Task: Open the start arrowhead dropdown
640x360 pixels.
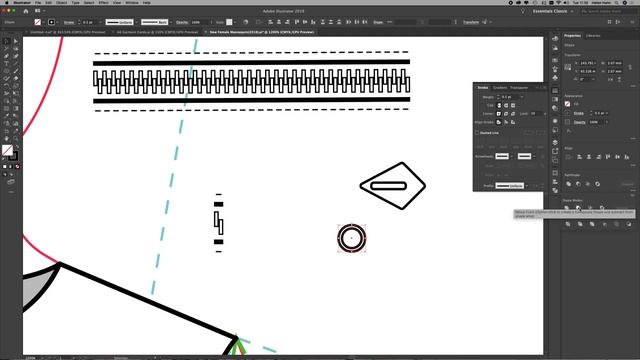Action: (512, 156)
